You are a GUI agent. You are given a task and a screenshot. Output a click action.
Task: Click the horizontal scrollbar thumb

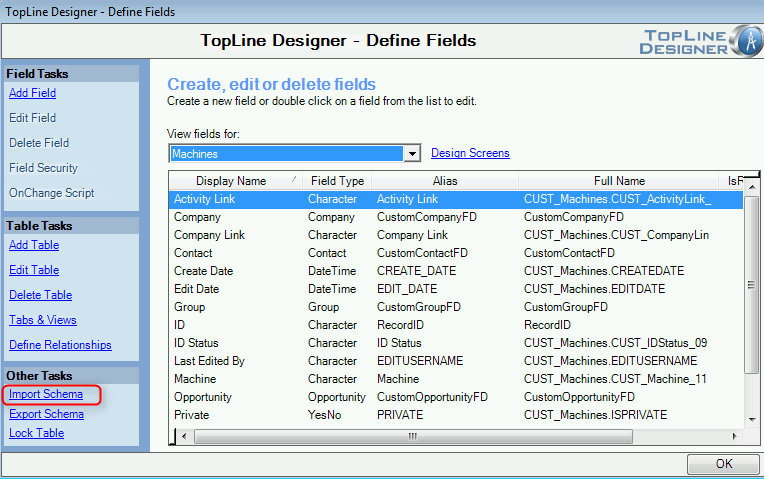413,436
